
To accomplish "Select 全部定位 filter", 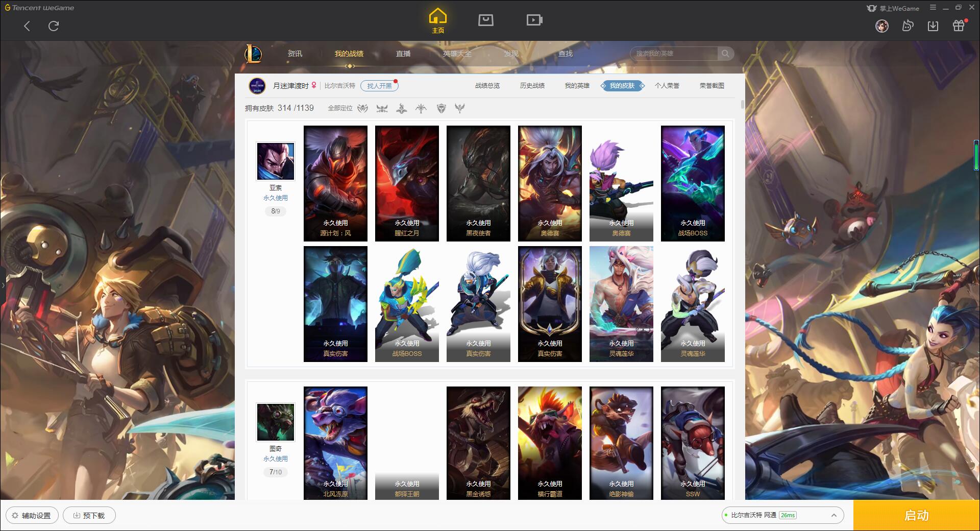I will pos(340,108).
